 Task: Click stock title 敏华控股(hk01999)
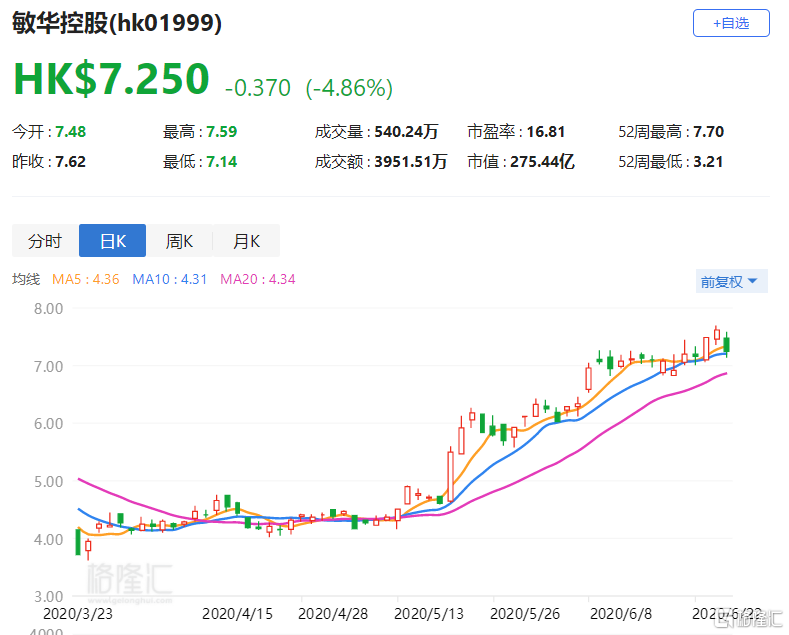pyautogui.click(x=117, y=23)
